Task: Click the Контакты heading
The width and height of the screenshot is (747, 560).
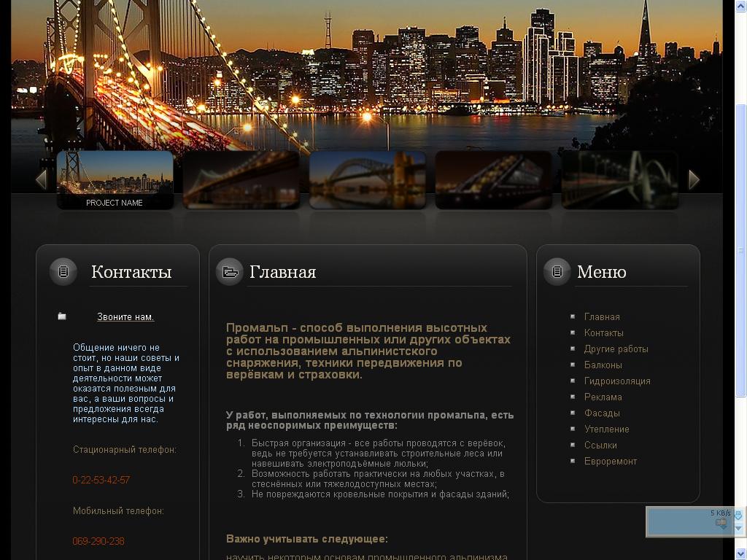Action: point(131,272)
